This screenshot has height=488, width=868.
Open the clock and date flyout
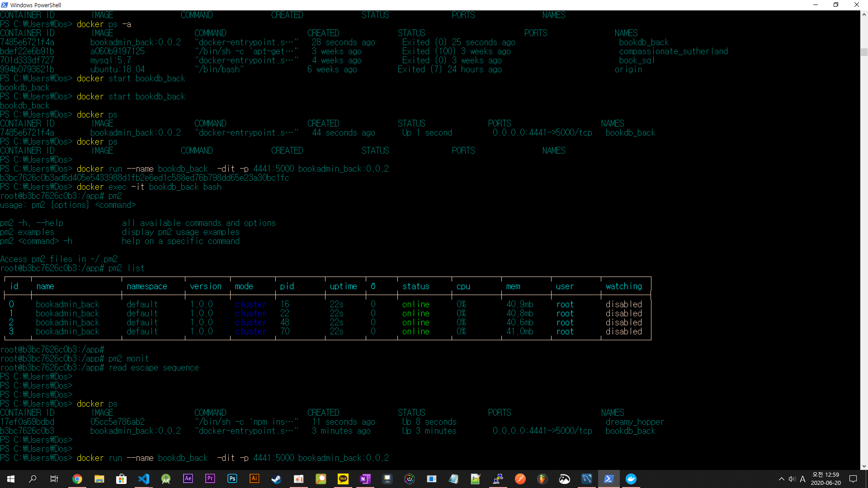pos(826,479)
